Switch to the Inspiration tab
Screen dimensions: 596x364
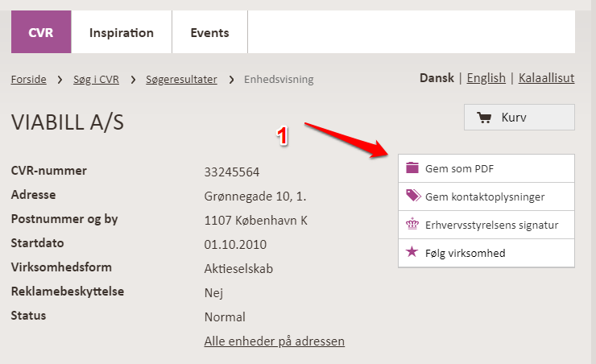coord(122,32)
